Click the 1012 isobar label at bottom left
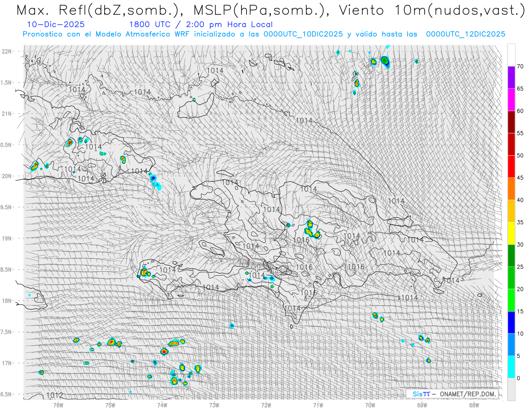This screenshot has width=532, height=411. point(55,395)
